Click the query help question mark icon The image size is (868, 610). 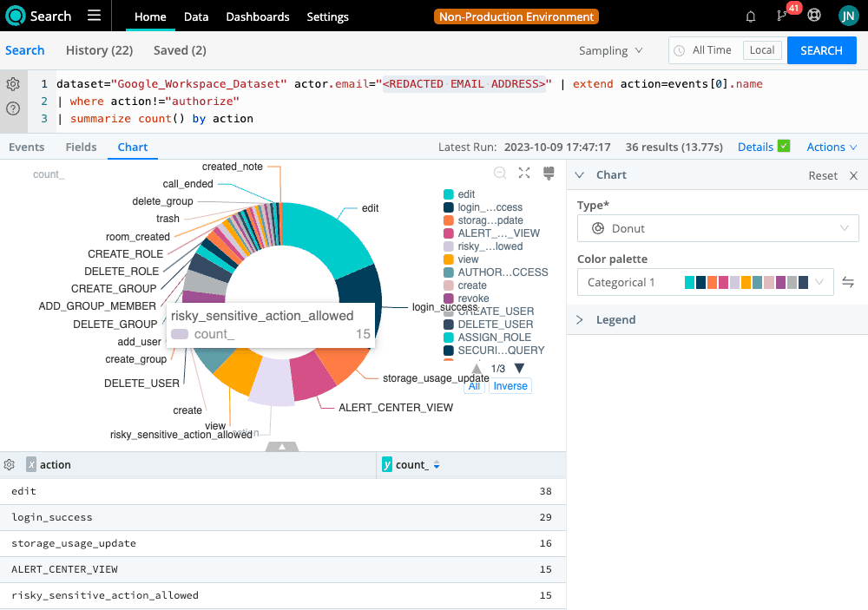click(13, 108)
